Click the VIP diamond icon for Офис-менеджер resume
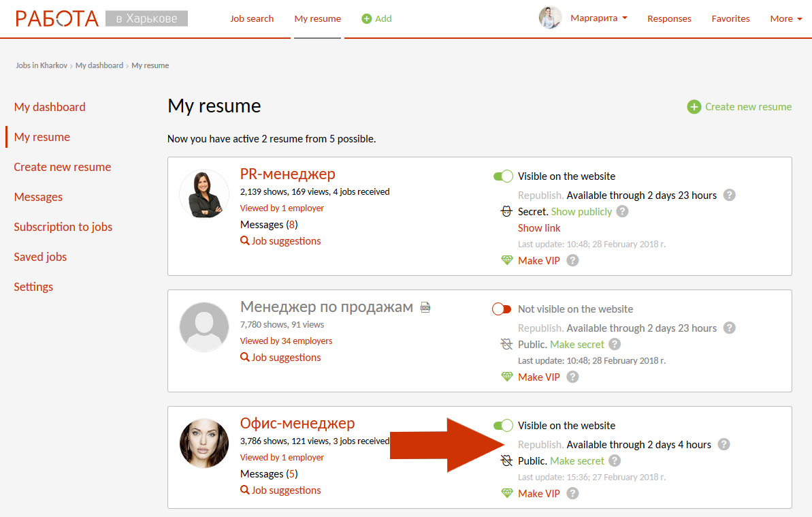The width and height of the screenshot is (812, 517). [506, 493]
